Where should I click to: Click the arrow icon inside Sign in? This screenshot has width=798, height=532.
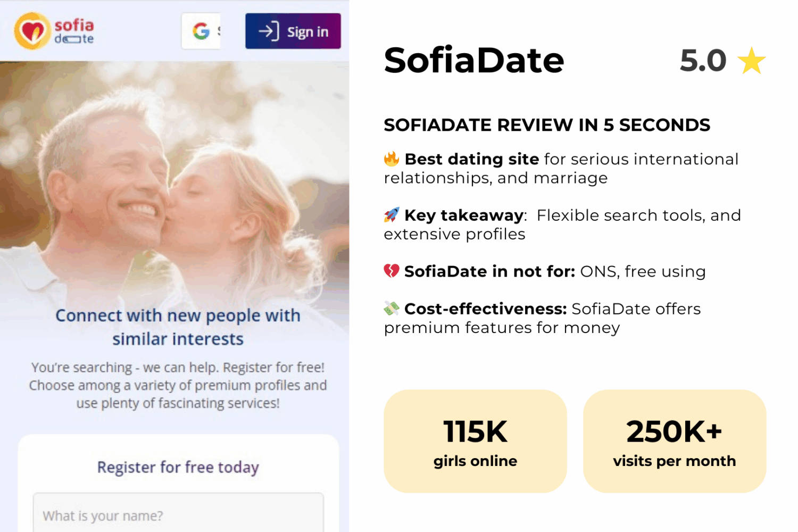[x=269, y=31]
